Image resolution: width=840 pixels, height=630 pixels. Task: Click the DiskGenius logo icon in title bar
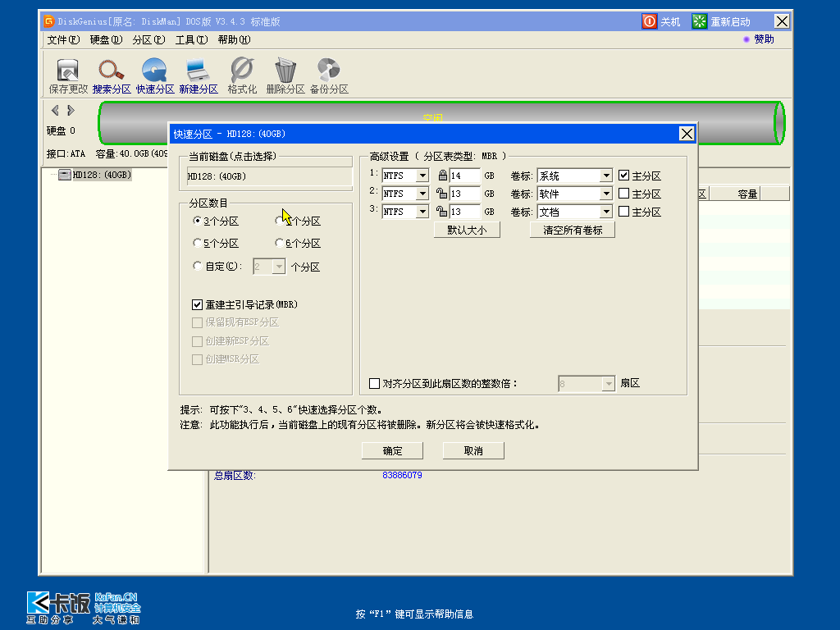click(49, 21)
